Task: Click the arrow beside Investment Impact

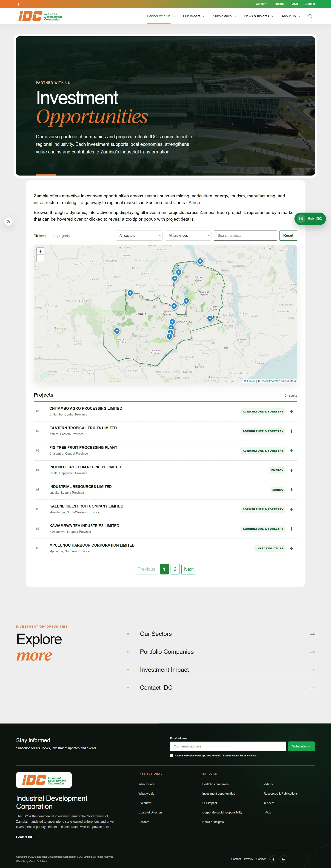Action: 312,670
